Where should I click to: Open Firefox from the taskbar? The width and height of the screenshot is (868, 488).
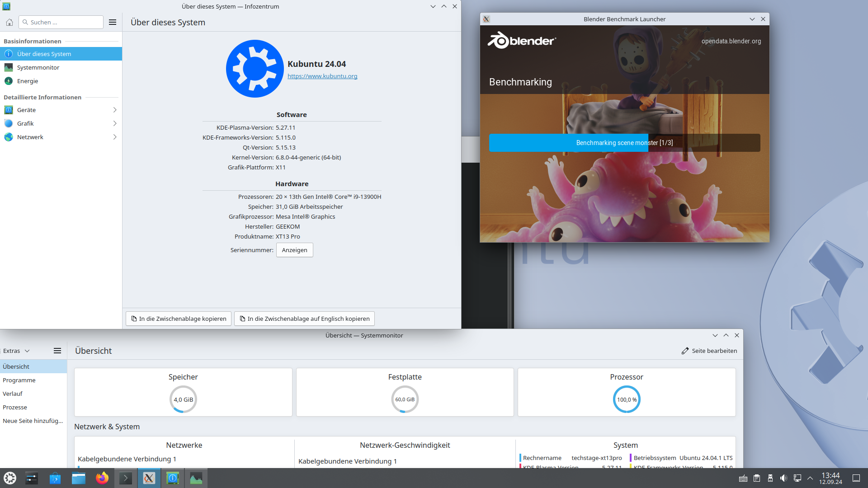102,478
